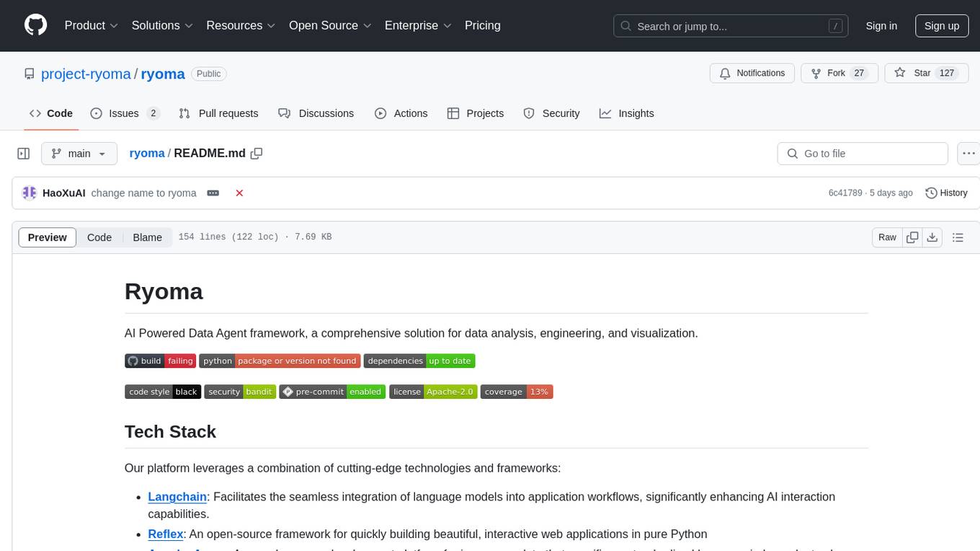The width and height of the screenshot is (980, 551).
Task: Expand the commit message details ellipsis
Action: 213,193
